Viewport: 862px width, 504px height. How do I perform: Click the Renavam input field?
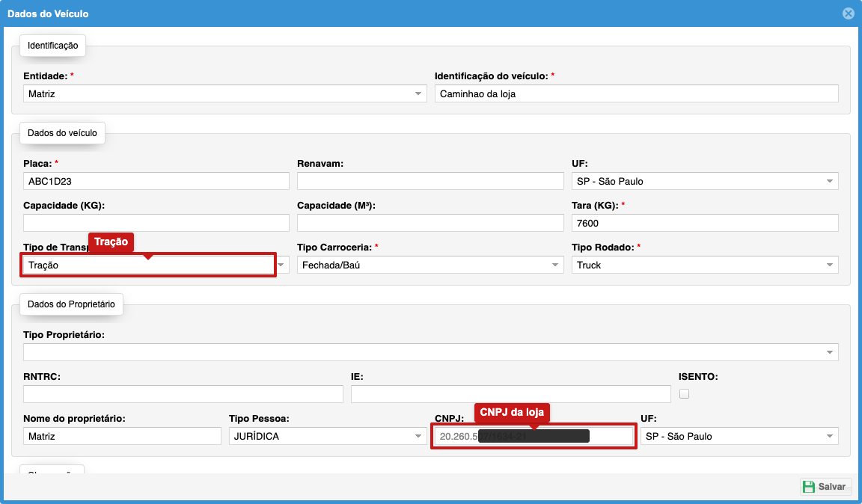tap(430, 181)
